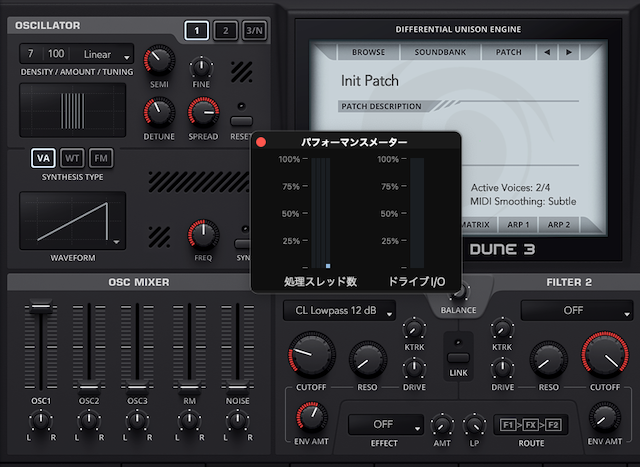
Task: Click the filter BALANCE knob
Action: coord(460,291)
